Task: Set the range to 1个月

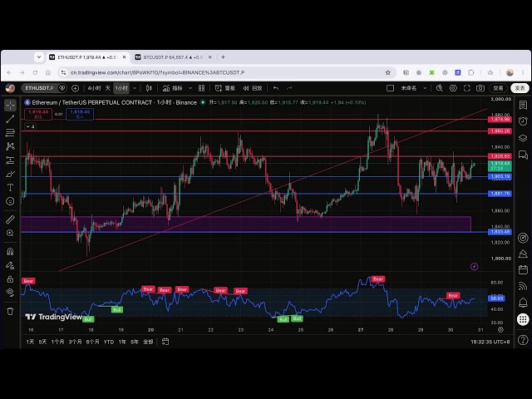Action: (57, 342)
